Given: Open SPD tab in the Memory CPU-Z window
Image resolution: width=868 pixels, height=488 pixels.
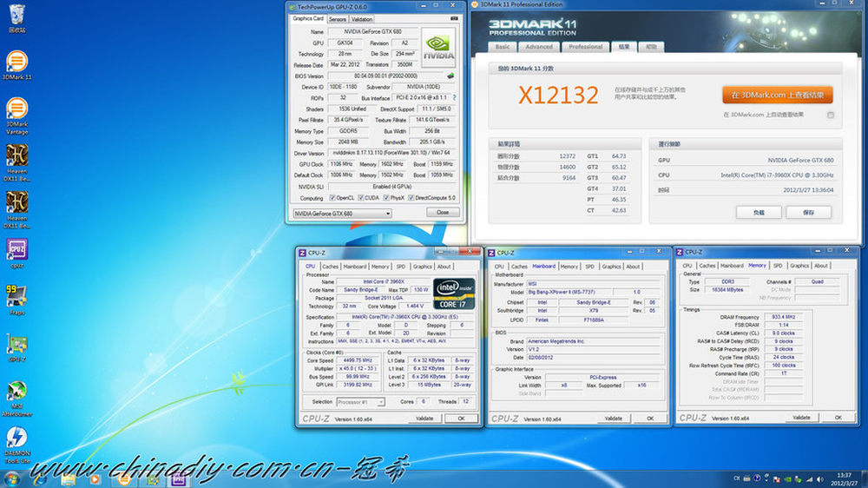Looking at the screenshot, I should [778, 266].
